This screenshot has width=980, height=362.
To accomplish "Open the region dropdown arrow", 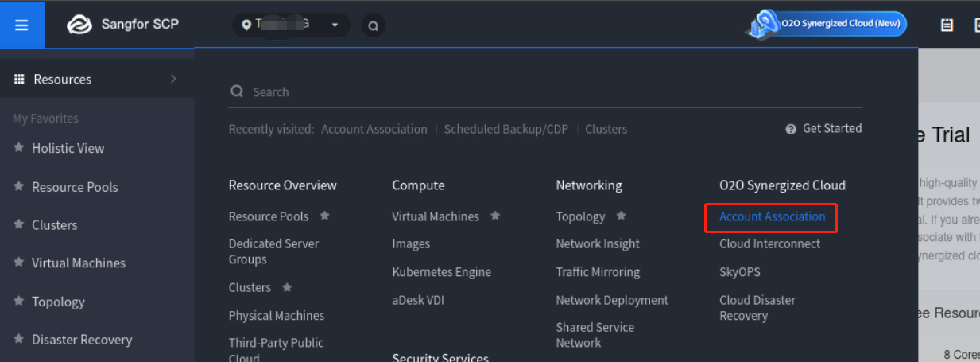I will pos(335,25).
